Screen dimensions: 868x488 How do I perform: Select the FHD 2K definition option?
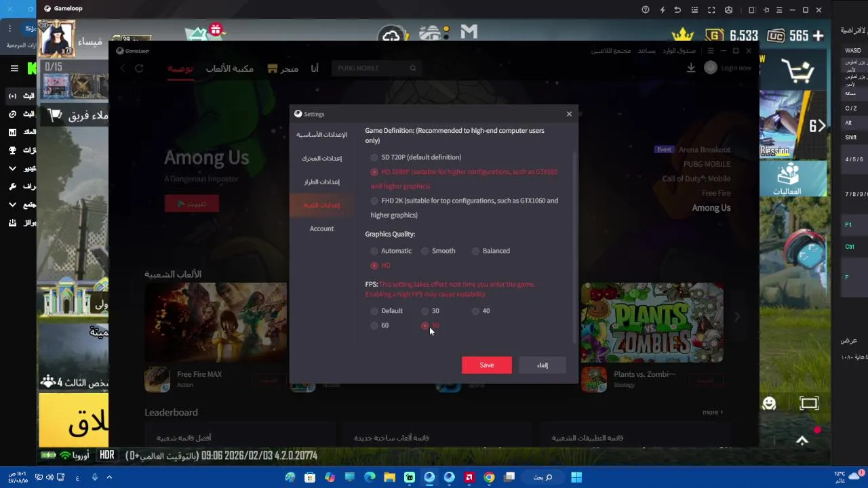click(374, 201)
